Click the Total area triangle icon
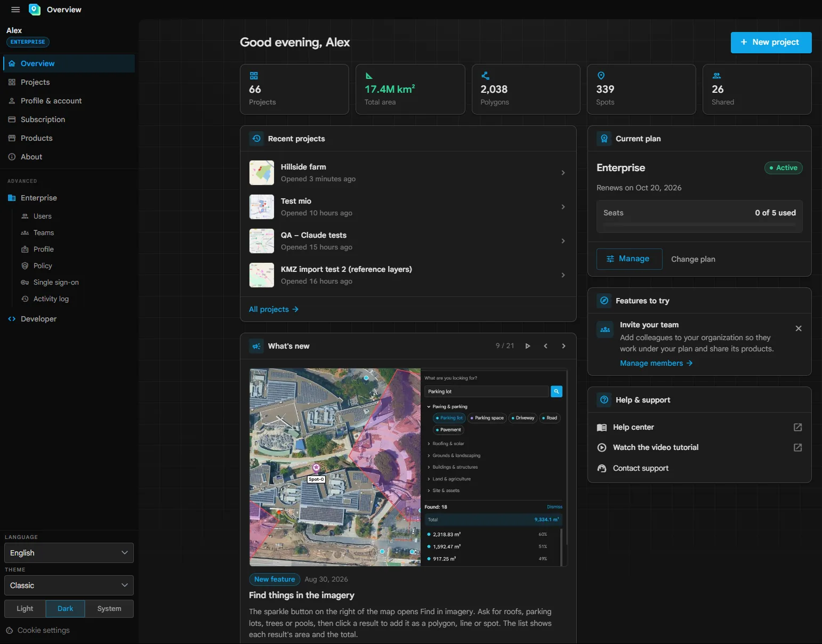Image resolution: width=822 pixels, height=644 pixels. coord(369,76)
